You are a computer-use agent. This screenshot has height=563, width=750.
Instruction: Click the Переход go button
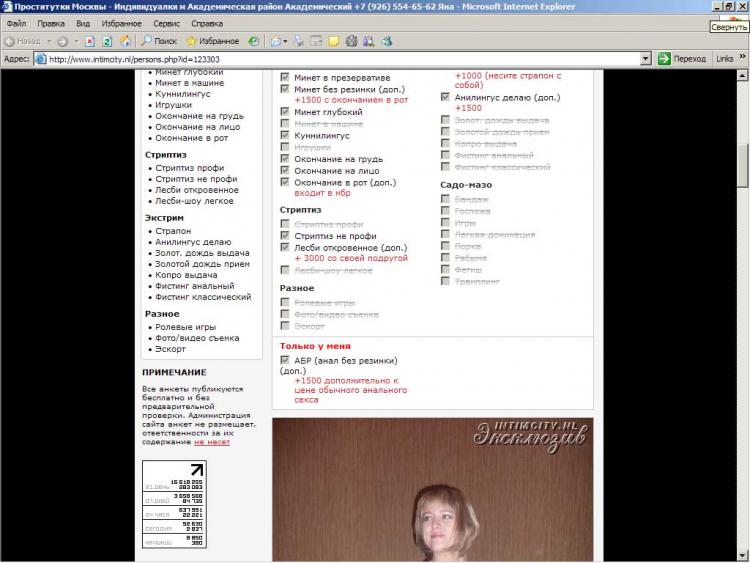(x=681, y=59)
